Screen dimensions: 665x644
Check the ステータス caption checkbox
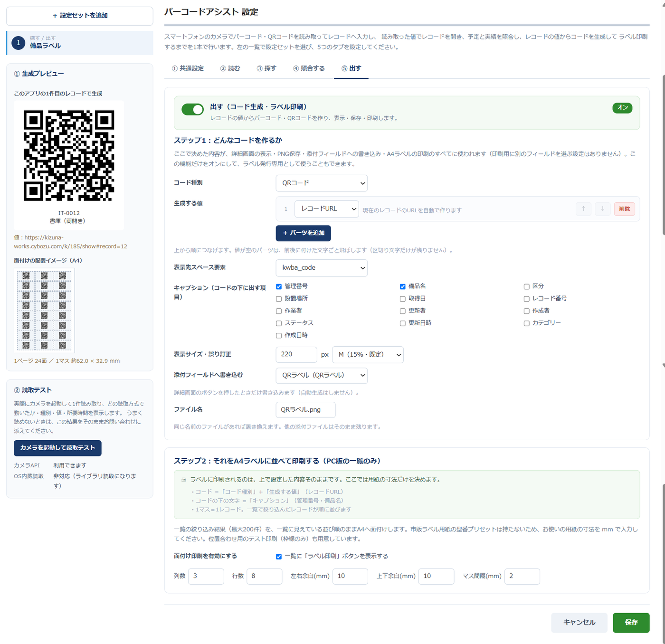(279, 323)
